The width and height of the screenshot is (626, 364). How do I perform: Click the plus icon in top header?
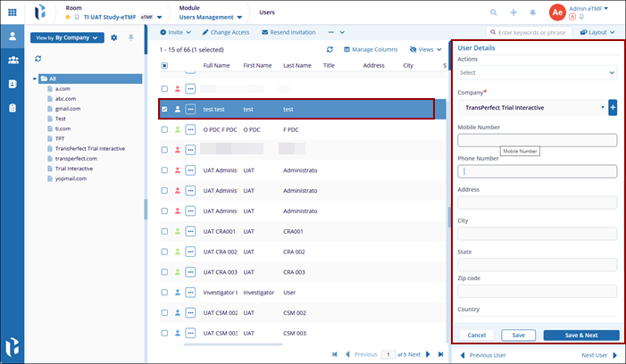click(x=513, y=12)
